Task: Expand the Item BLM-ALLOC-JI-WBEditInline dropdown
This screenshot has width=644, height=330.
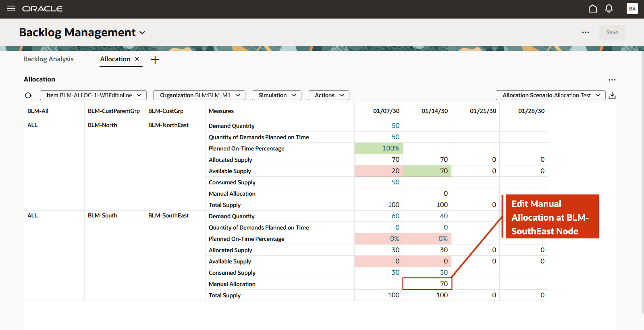Action: point(93,95)
